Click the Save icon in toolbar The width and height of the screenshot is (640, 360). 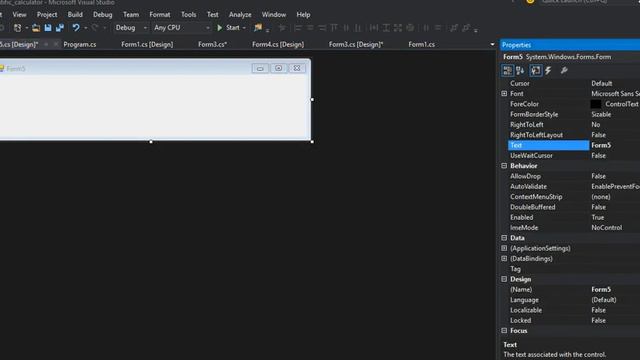click(48, 28)
